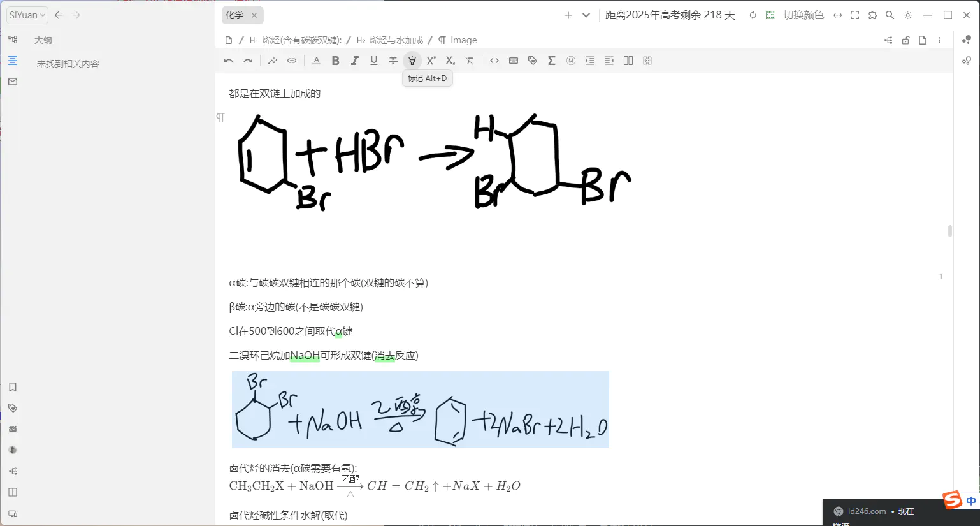
Task: Navigate back with the left arrow
Action: point(59,15)
